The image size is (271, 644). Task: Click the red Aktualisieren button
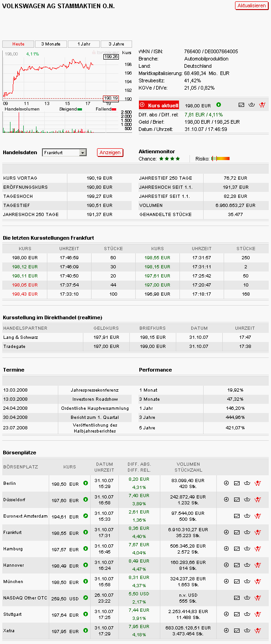click(252, 5)
